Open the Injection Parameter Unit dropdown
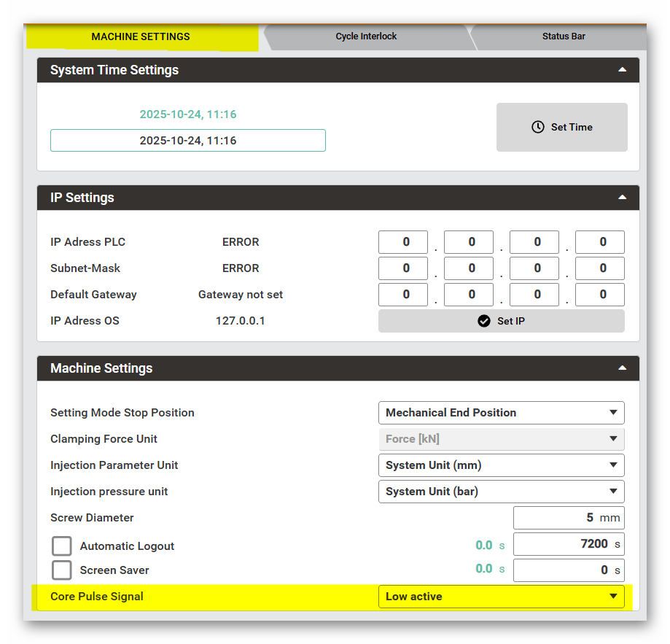 (x=501, y=465)
